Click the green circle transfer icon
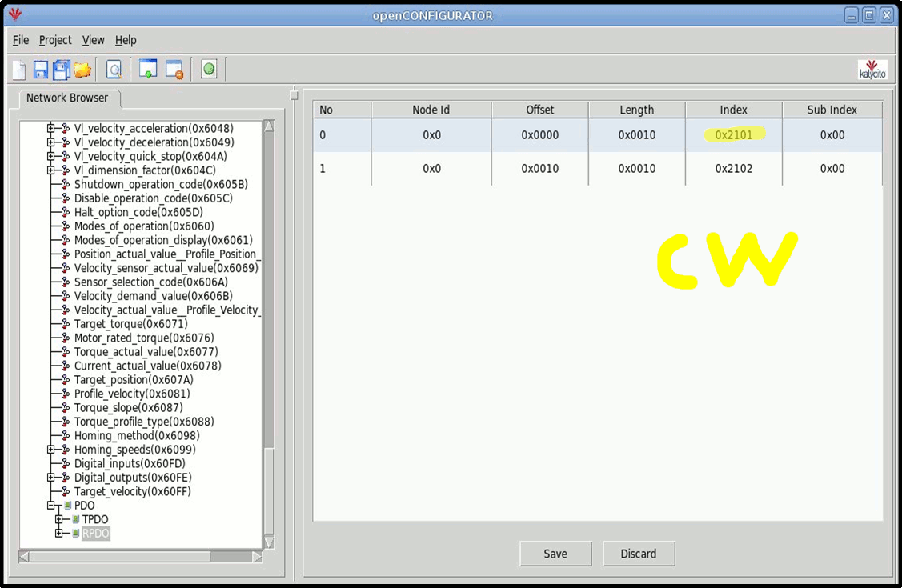Viewport: 902px width, 588px height. tap(209, 70)
